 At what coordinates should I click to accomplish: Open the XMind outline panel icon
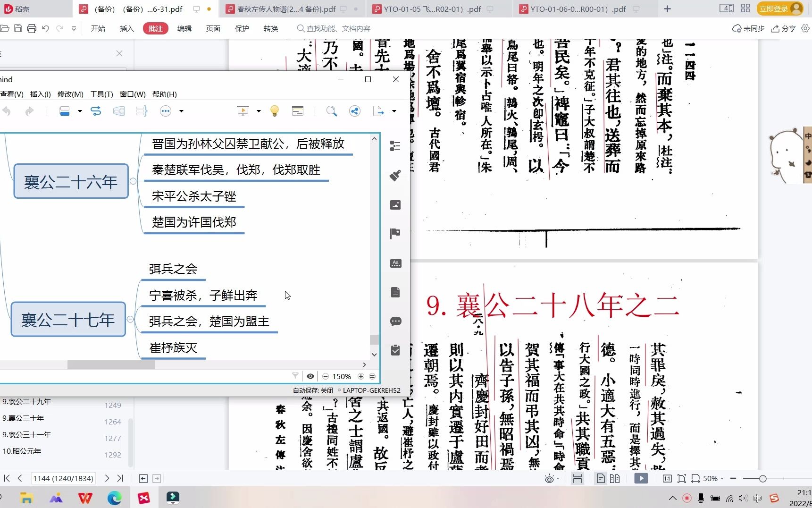(x=395, y=146)
